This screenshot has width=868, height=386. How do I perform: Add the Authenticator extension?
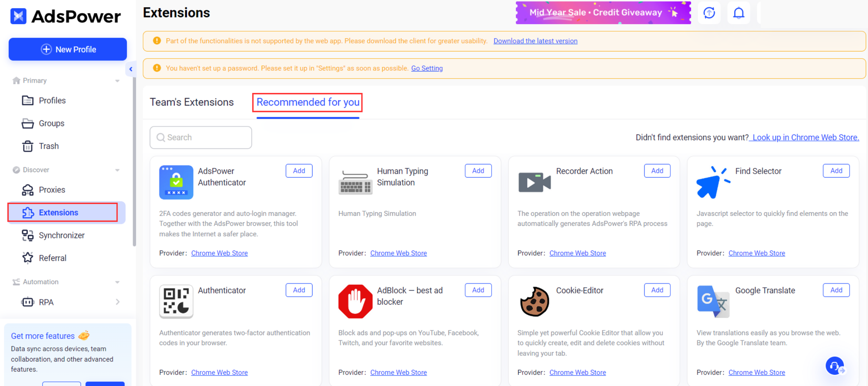point(299,290)
